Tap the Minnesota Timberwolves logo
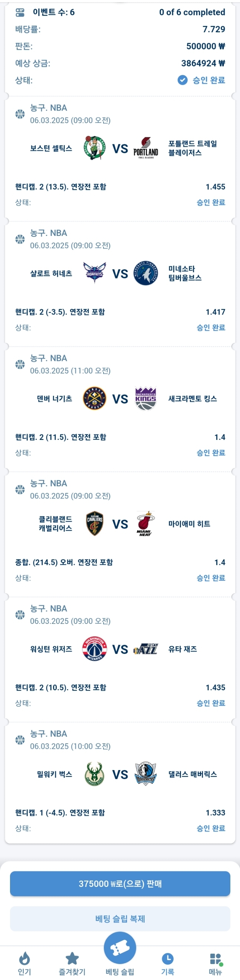Viewport: 240px width, 980px height. click(x=146, y=273)
